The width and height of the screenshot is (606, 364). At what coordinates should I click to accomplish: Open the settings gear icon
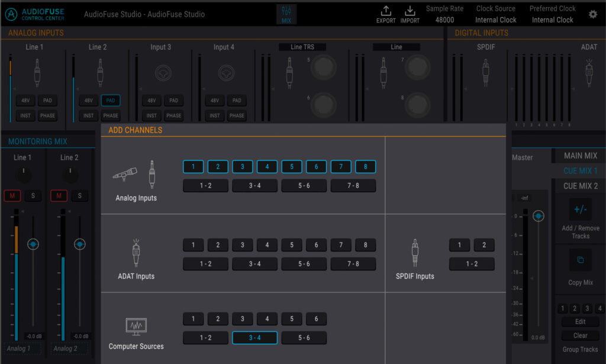592,14
